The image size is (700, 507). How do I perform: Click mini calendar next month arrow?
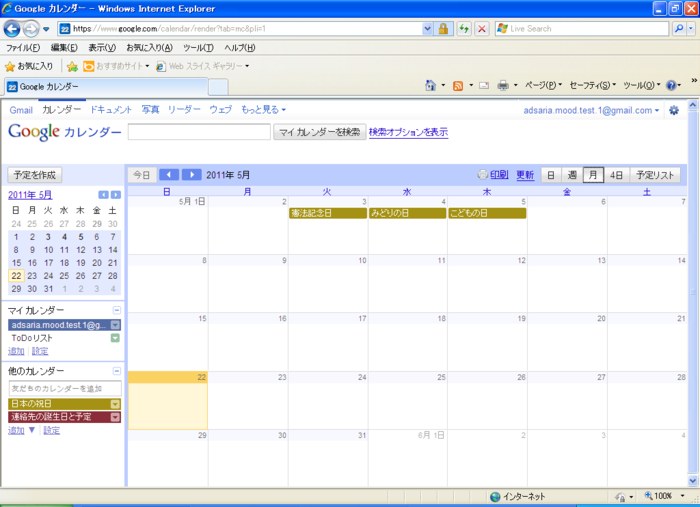pyautogui.click(x=116, y=195)
